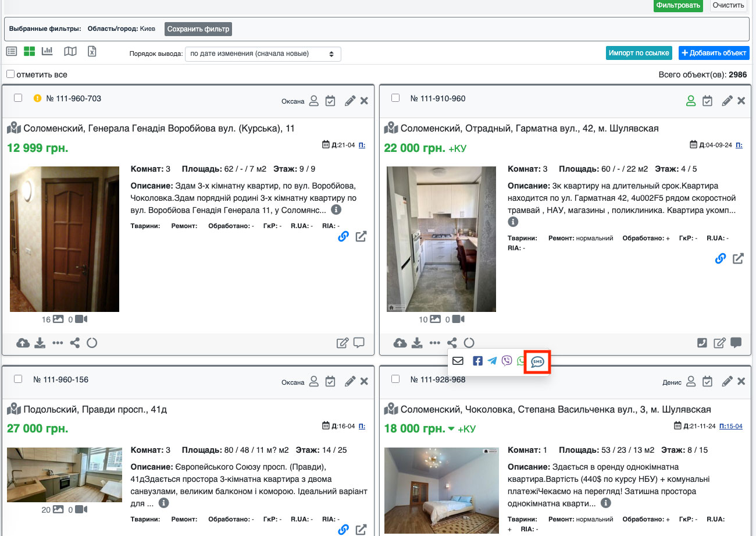Image resolution: width=756 pixels, height=536 pixels.
Task: Open the "Порядок вывода" sort dropdown
Action: pyautogui.click(x=263, y=54)
